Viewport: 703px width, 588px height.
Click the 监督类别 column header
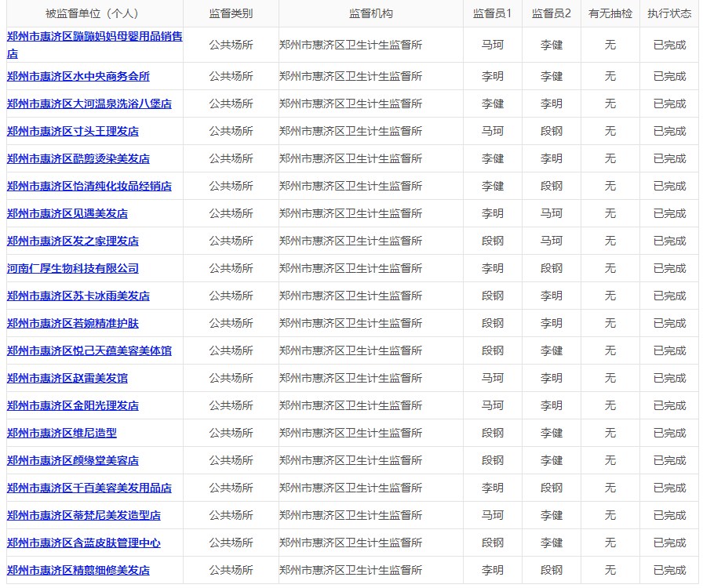[231, 13]
